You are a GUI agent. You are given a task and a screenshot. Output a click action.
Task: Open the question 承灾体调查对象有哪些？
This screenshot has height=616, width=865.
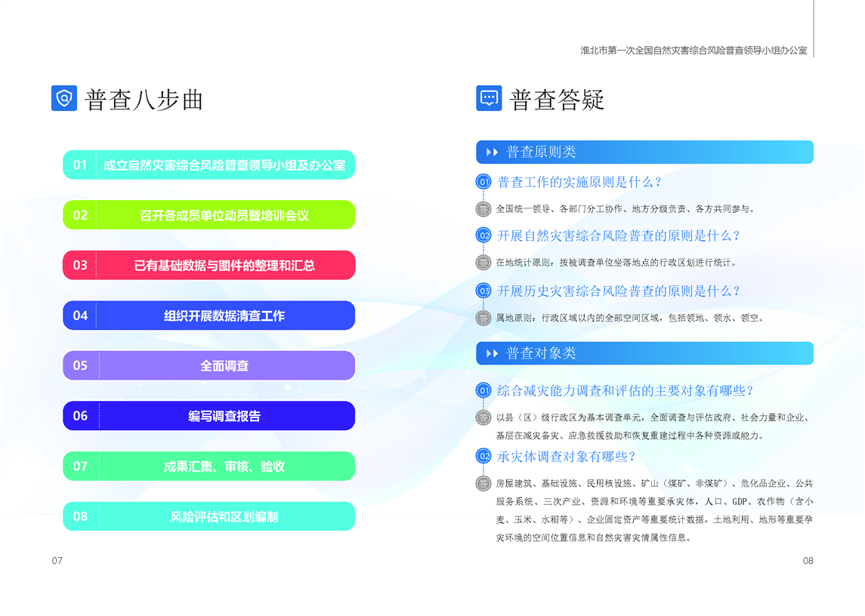(567, 456)
